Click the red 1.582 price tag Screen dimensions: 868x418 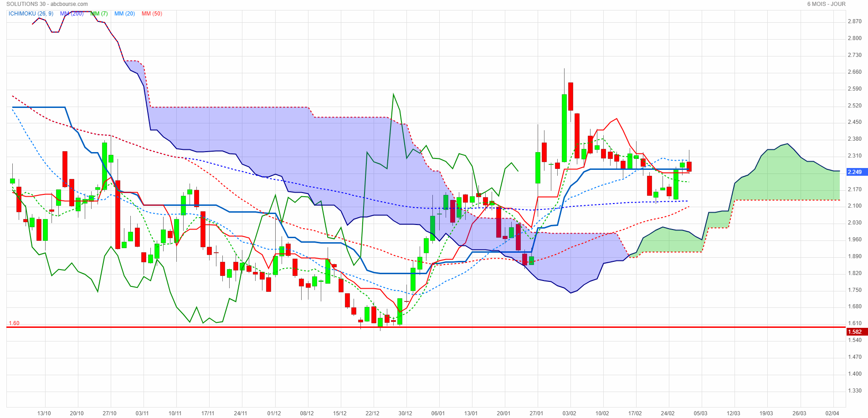[x=857, y=332]
